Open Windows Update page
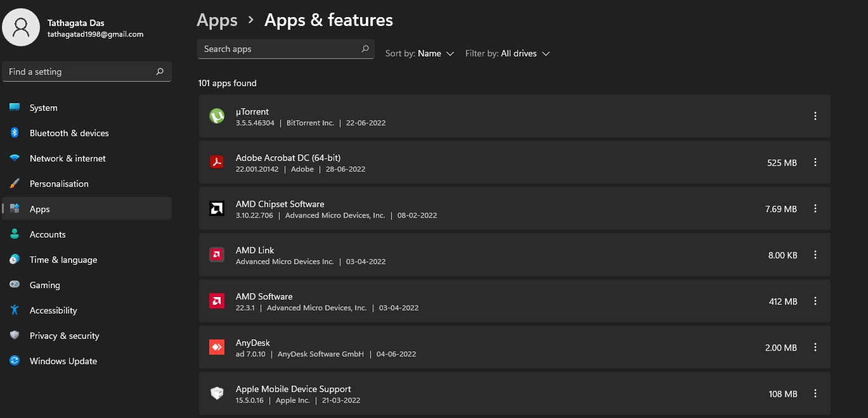Viewport: 868px width, 418px height. pos(87,361)
